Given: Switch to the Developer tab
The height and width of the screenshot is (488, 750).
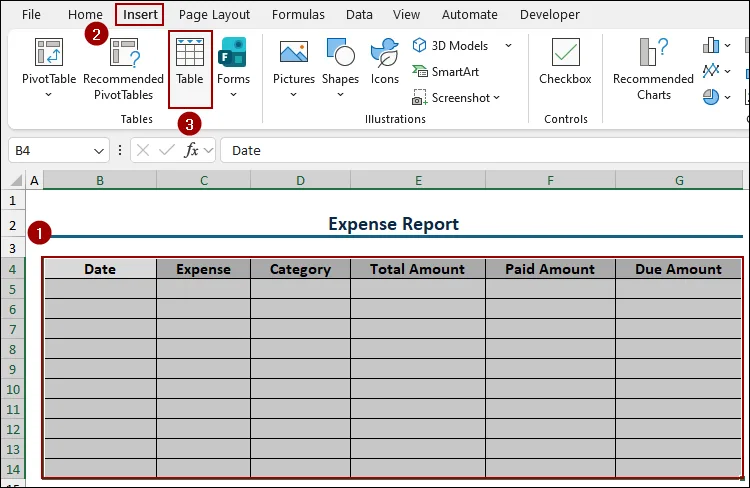Looking at the screenshot, I should coord(550,15).
